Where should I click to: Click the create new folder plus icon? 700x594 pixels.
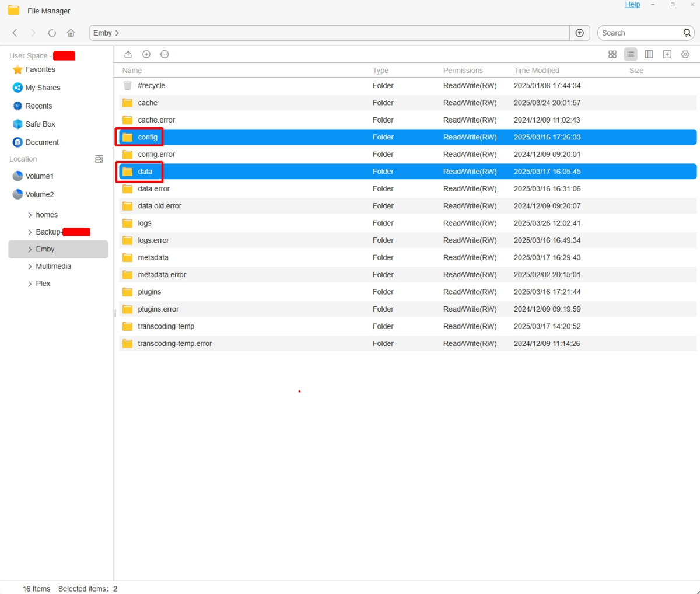coord(146,54)
